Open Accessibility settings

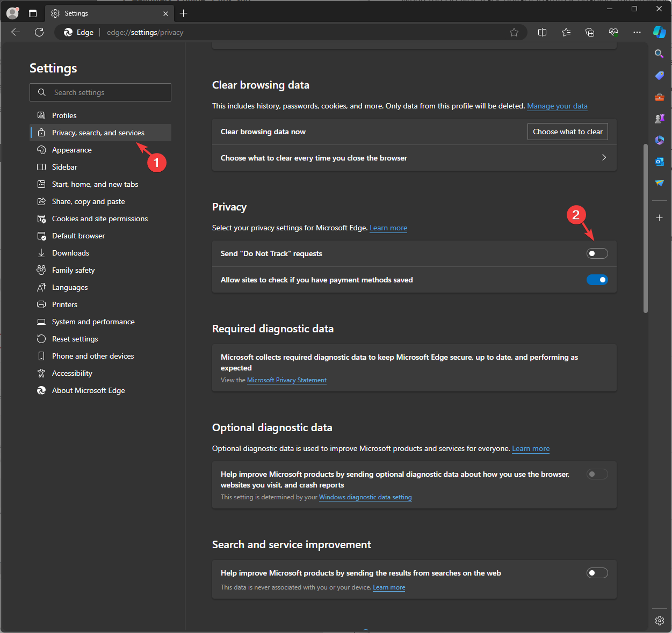[100, 373]
